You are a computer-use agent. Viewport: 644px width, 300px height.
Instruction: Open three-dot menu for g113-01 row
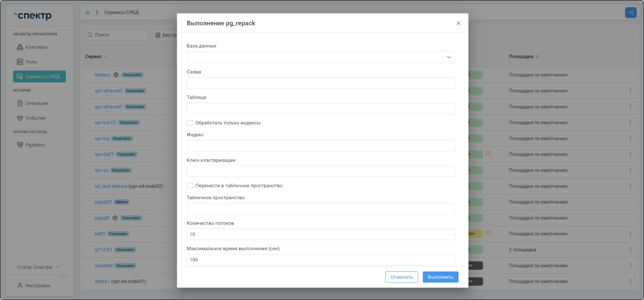click(x=630, y=250)
